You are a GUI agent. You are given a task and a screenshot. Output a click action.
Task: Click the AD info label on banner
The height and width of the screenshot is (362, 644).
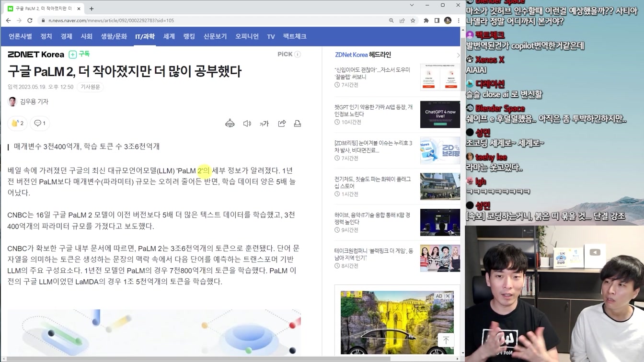(x=439, y=296)
